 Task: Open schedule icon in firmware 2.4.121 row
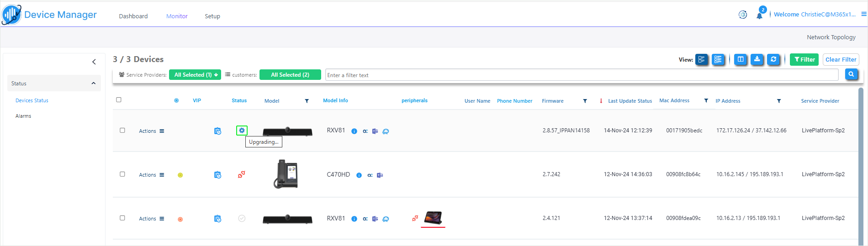217,219
